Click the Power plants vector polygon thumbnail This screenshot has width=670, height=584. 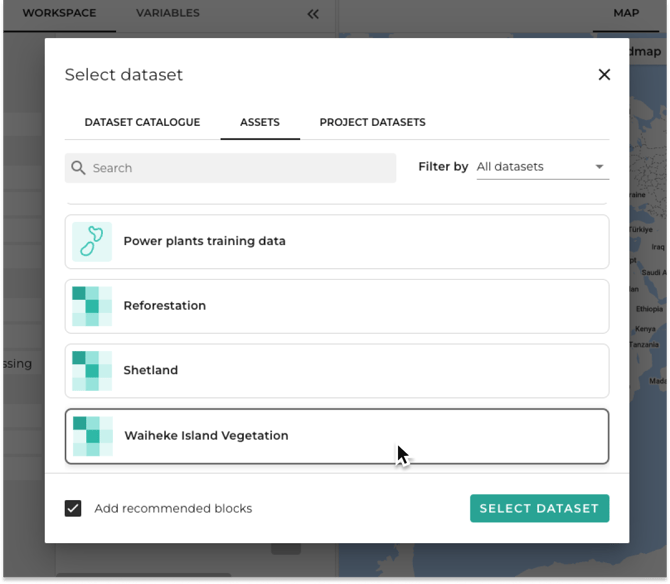[x=92, y=241]
